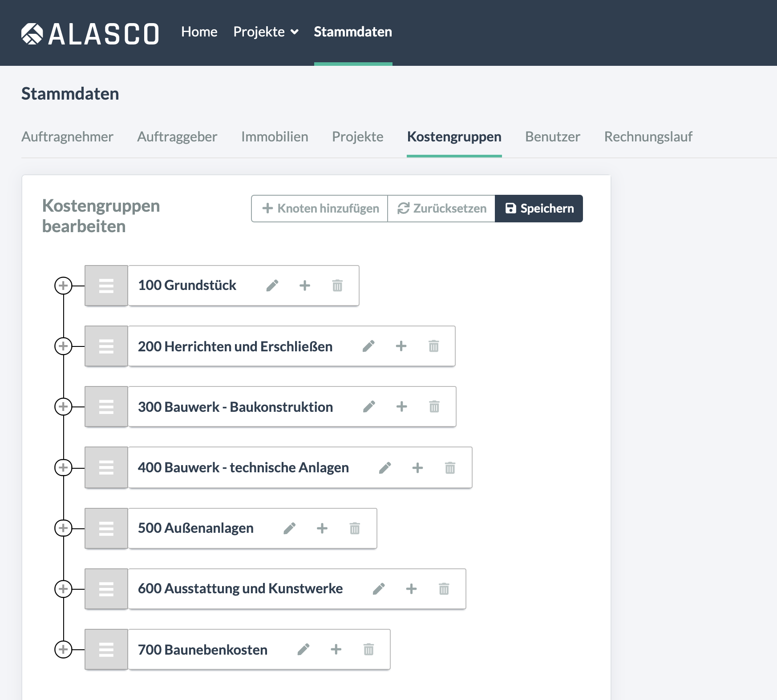This screenshot has height=700, width=777.
Task: Grab the drag handle of 100 Grundstück
Action: tap(106, 286)
